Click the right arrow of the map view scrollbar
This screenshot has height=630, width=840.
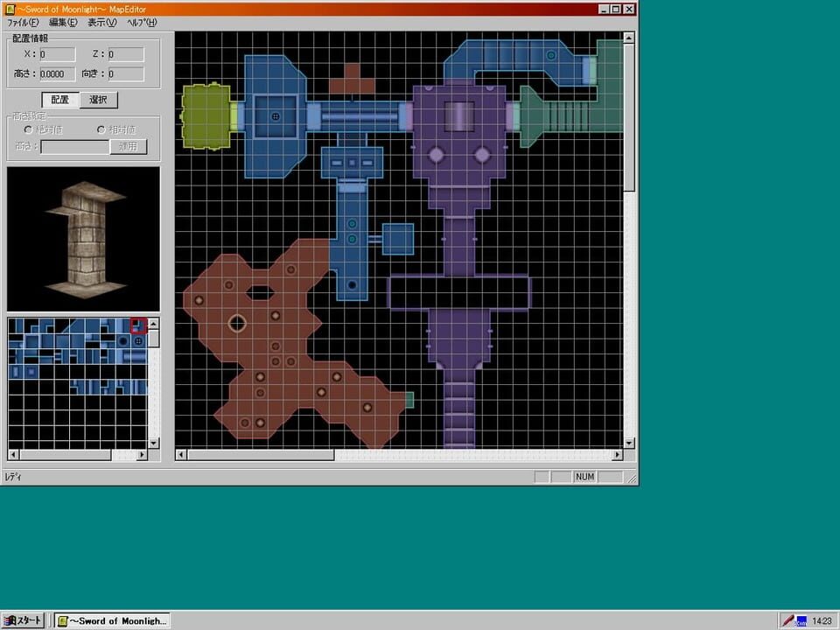click(x=617, y=455)
